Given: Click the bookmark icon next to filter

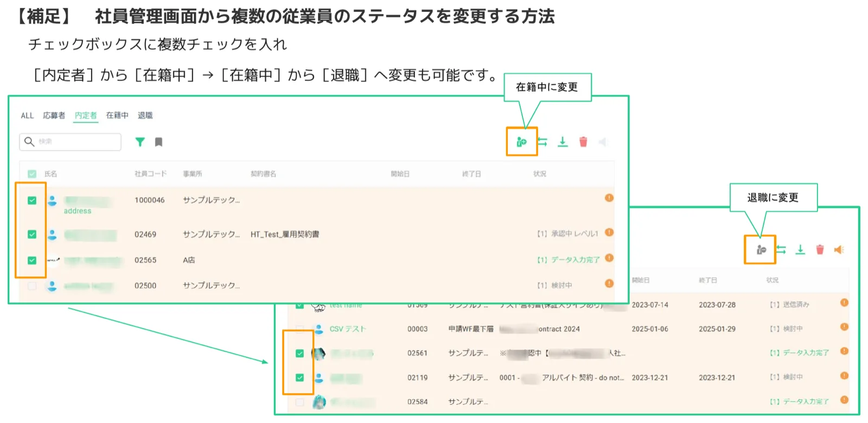Looking at the screenshot, I should 158,142.
